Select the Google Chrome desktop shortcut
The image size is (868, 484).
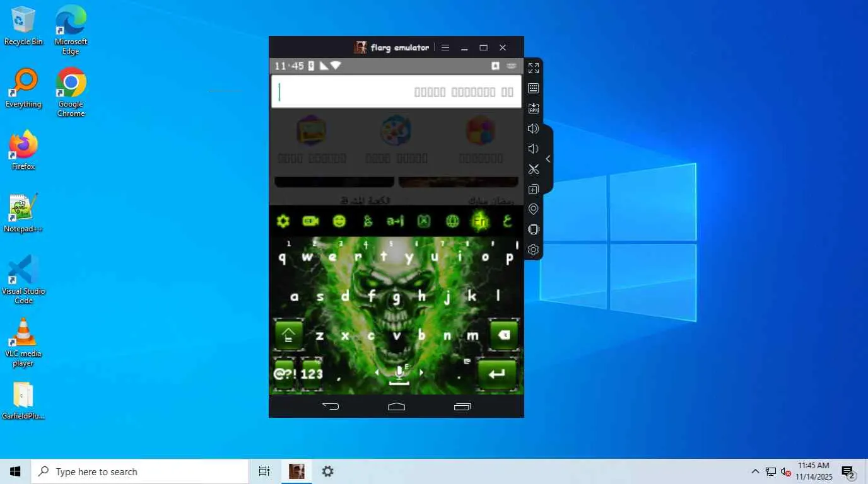click(x=71, y=93)
